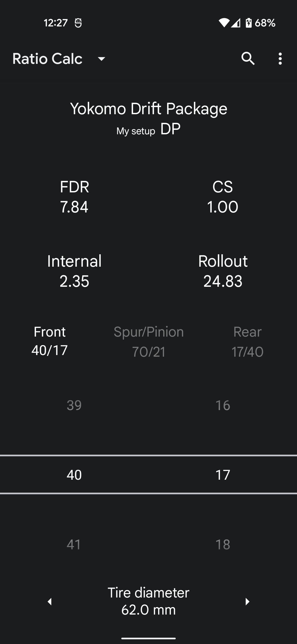The width and height of the screenshot is (297, 644).
Task: Tap the selected 40 picker value
Action: tap(74, 475)
